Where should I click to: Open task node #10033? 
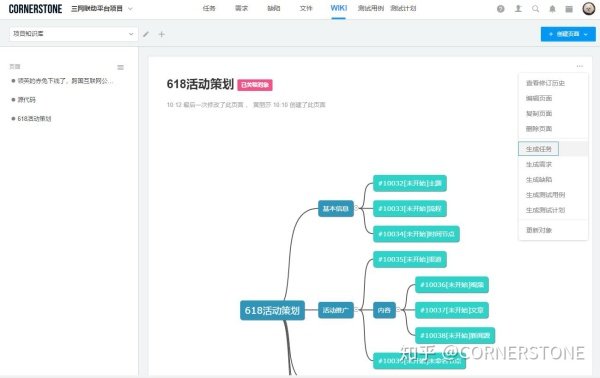(x=410, y=209)
